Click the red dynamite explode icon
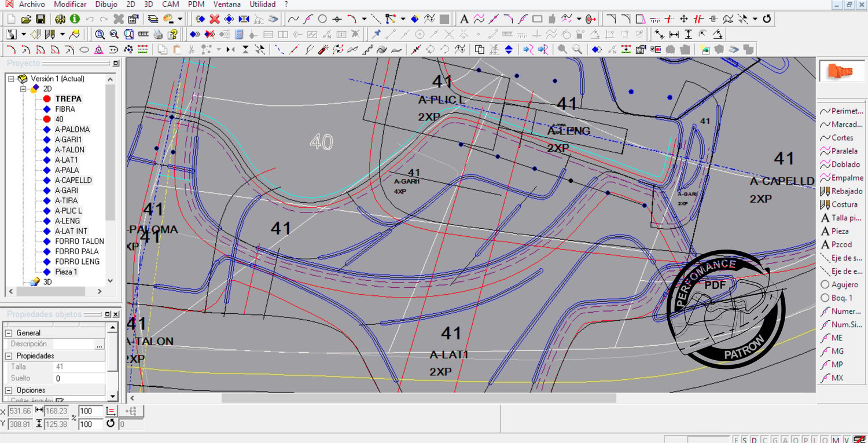Image resolution: width=868 pixels, height=443 pixels. pos(323,49)
